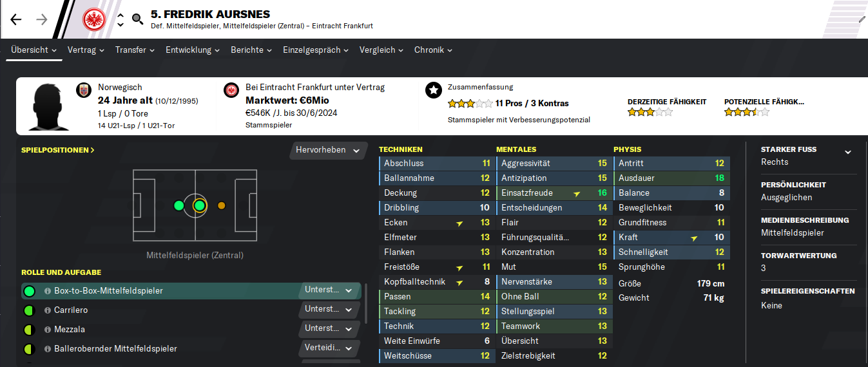Viewport: 868px width, 367px height.
Task: Click the Zusammenfassung star icon
Action: coord(434,90)
